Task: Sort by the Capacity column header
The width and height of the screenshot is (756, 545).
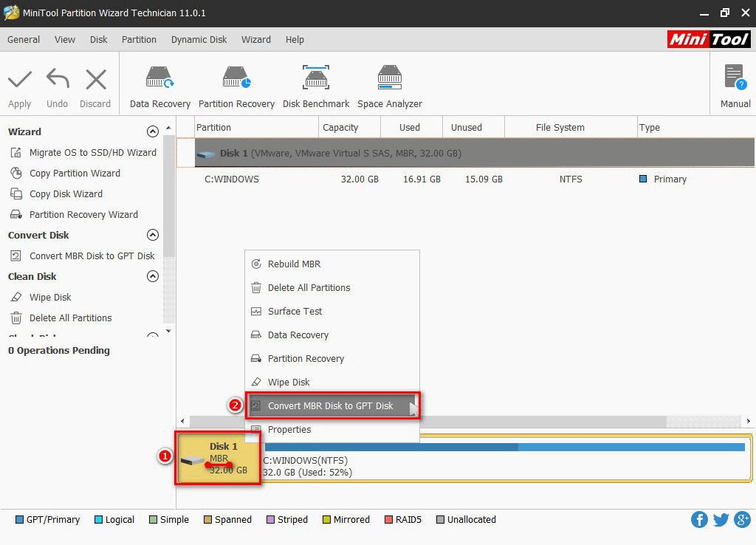Action: pyautogui.click(x=349, y=127)
